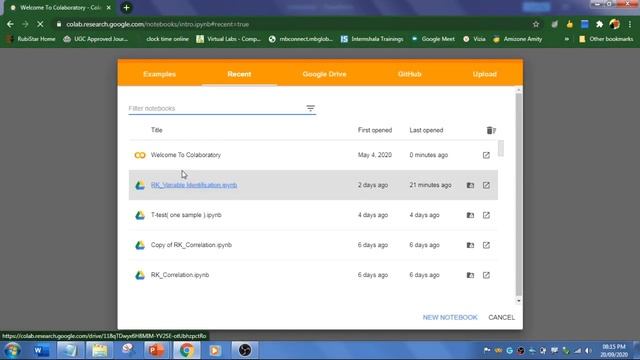Click the dialog vertical scrollbar
The width and height of the screenshot is (640, 360).
click(518, 194)
